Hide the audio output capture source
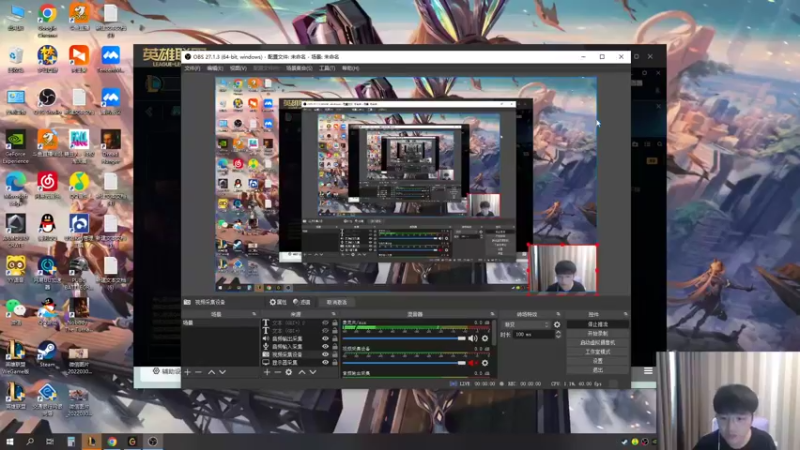 tap(325, 339)
